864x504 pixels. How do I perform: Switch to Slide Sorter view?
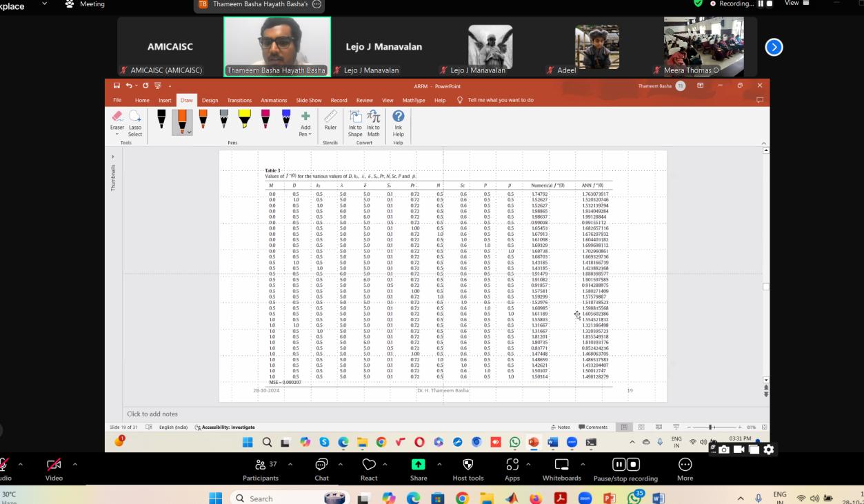pos(642,427)
